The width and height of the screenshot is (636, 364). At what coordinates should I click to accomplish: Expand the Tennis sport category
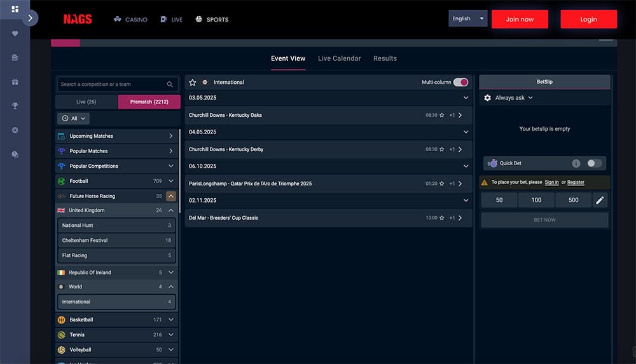tap(170, 335)
